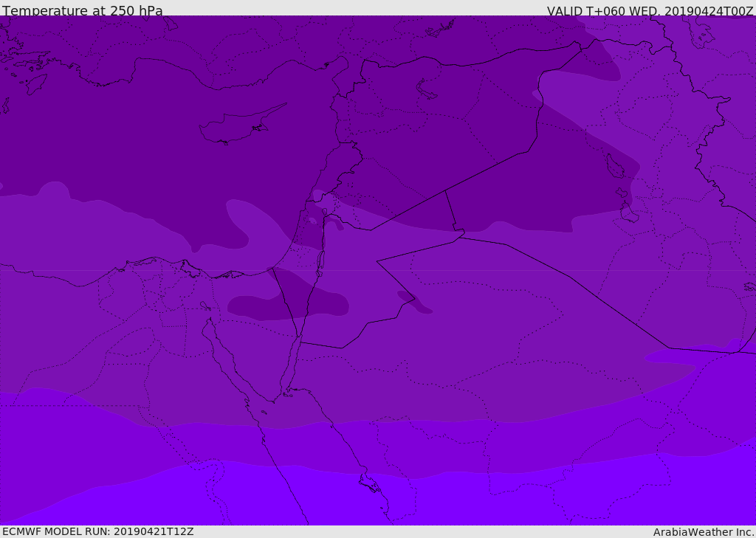The width and height of the screenshot is (756, 538).
Task: Click the 'Temperature at 250 hPa' title
Action: click(83, 10)
